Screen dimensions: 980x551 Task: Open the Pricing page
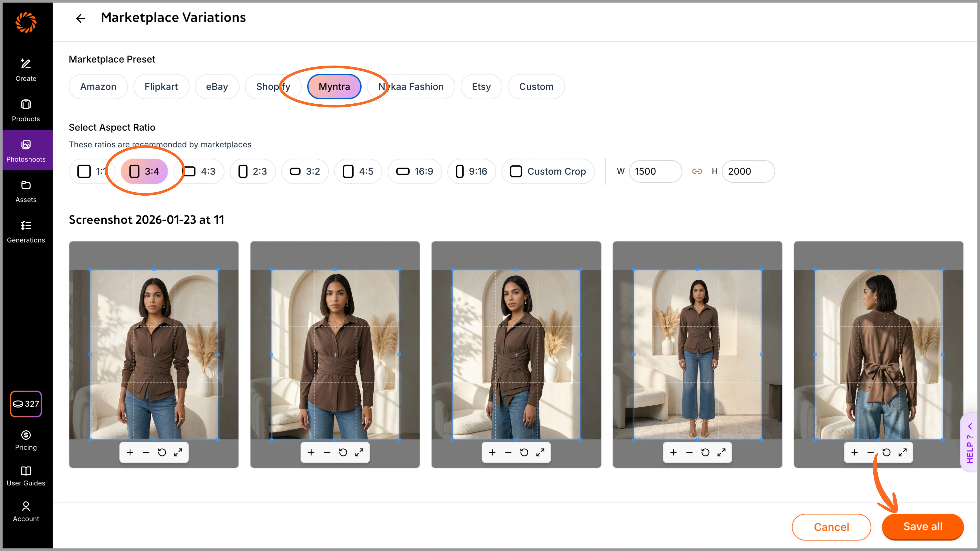click(26, 440)
